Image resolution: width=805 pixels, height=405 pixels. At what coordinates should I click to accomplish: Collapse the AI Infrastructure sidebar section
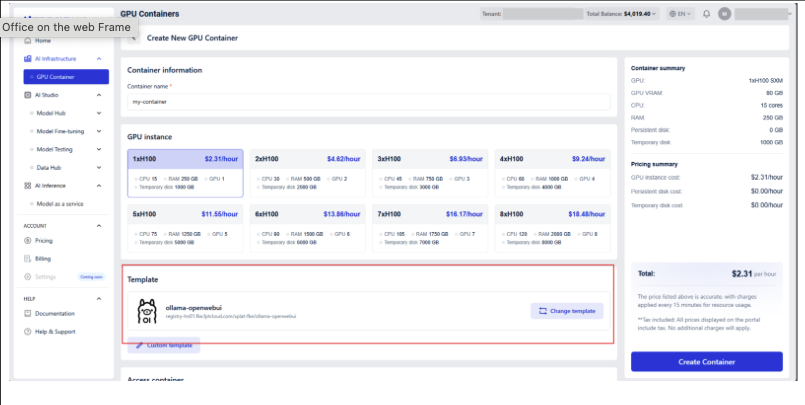99,59
